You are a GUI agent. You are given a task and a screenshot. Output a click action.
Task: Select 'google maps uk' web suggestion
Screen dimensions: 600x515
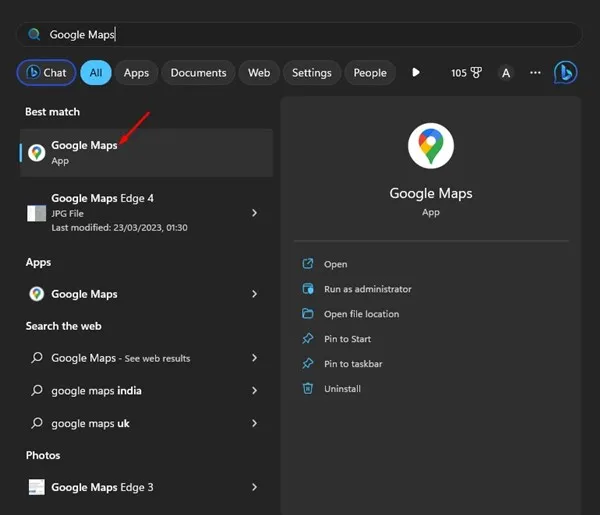tap(147, 423)
